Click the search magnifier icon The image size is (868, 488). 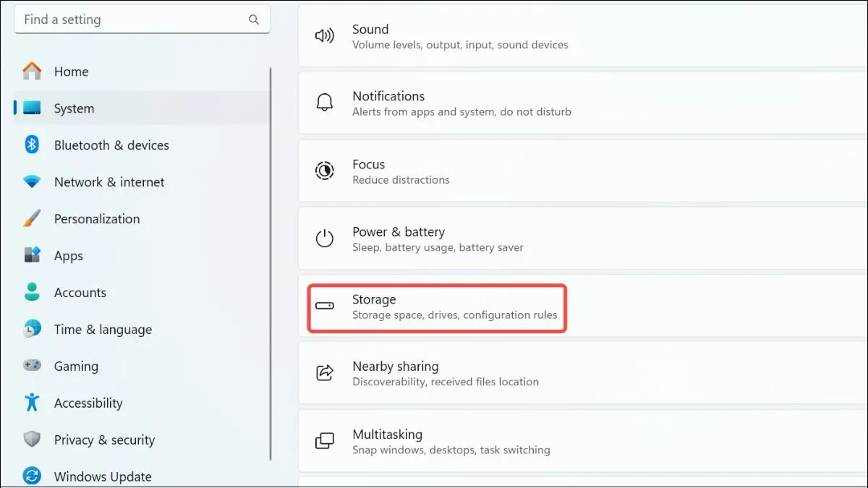point(253,19)
